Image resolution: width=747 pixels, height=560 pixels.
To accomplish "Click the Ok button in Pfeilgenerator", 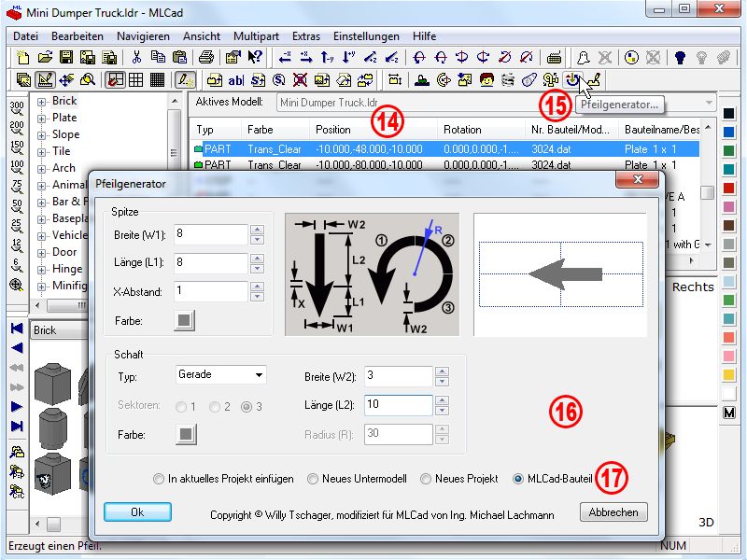I will (x=137, y=511).
